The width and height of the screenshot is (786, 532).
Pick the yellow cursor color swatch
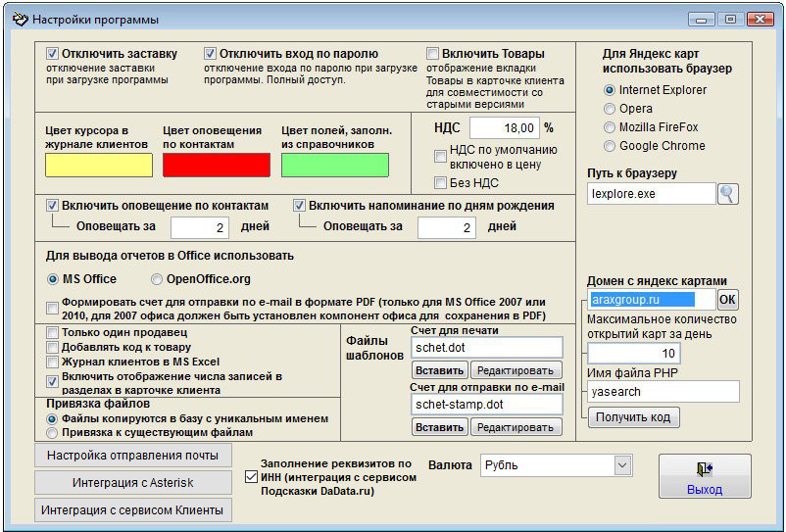click(x=99, y=166)
